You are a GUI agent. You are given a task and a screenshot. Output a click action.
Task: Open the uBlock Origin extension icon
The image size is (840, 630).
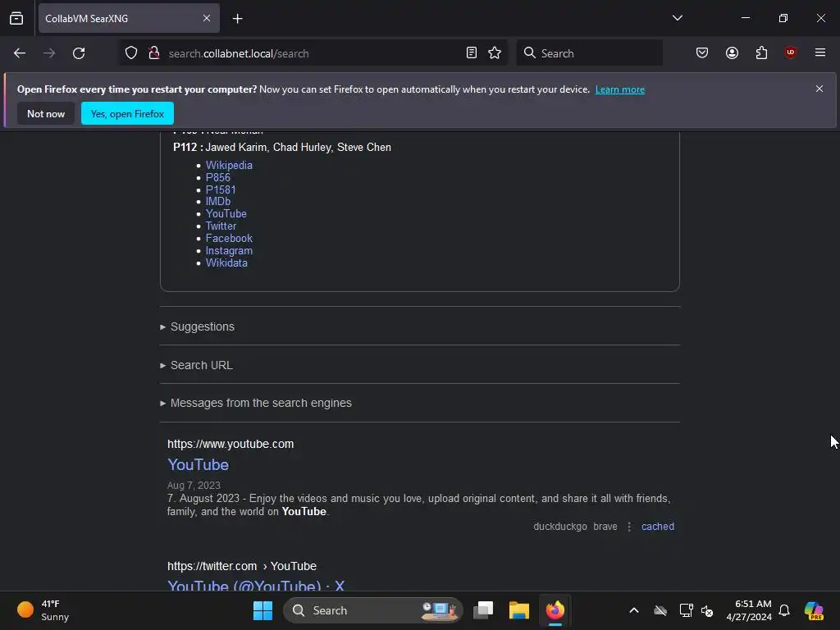click(x=791, y=53)
